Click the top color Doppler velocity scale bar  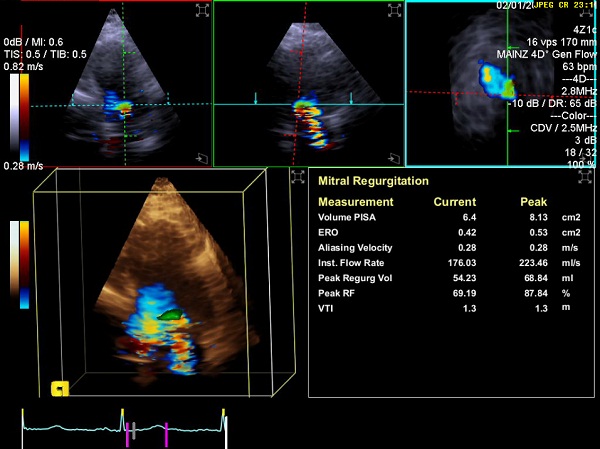click(x=24, y=118)
